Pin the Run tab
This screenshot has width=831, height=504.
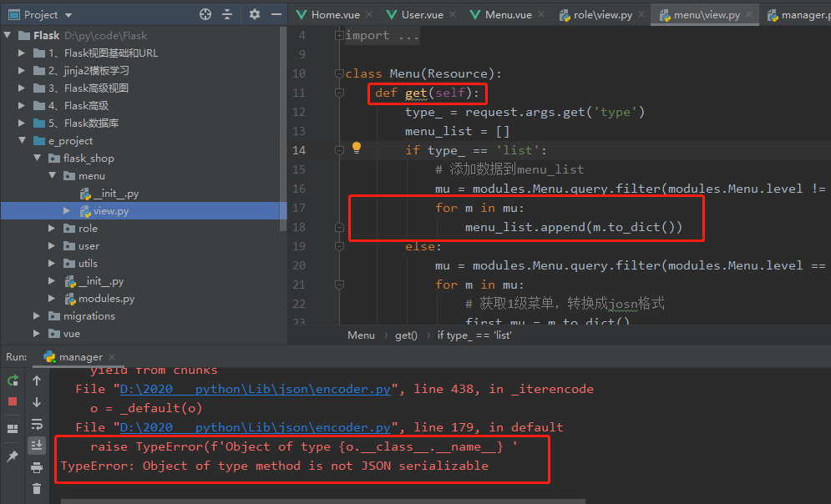coord(13,456)
